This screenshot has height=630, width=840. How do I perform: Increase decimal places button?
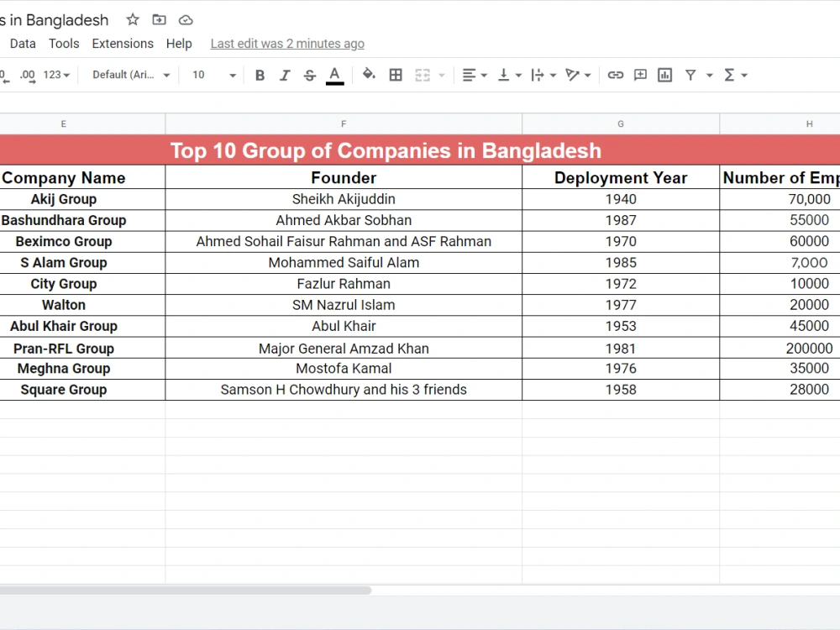28,75
